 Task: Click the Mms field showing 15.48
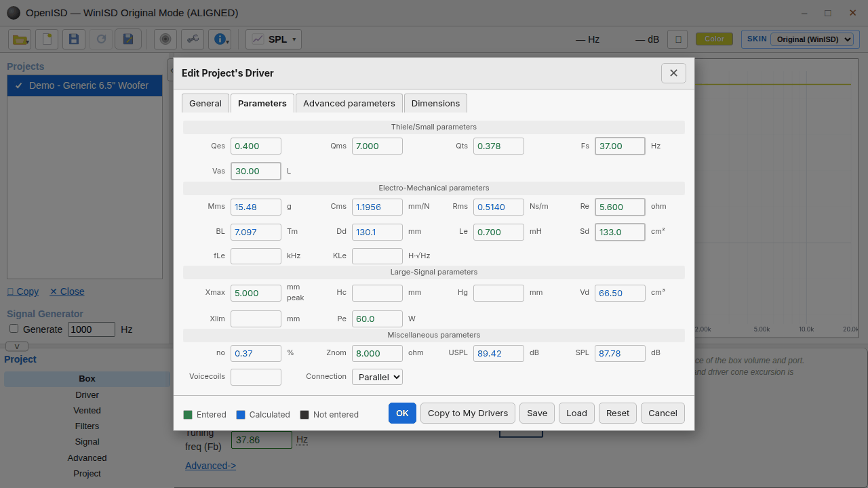256,207
